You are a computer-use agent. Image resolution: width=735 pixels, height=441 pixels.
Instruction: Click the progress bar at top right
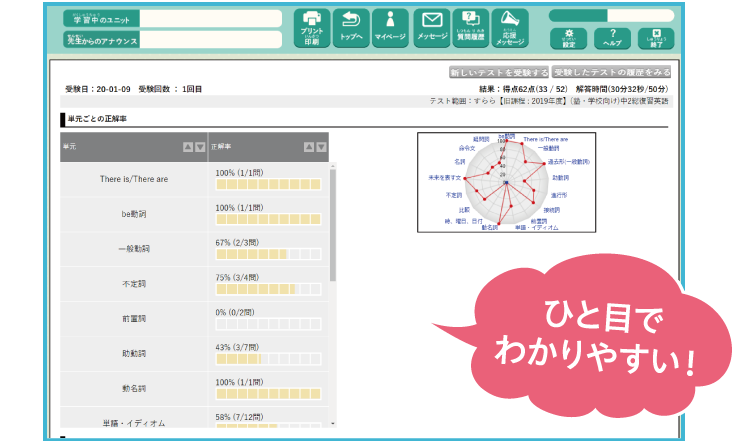pyautogui.click(x=611, y=15)
